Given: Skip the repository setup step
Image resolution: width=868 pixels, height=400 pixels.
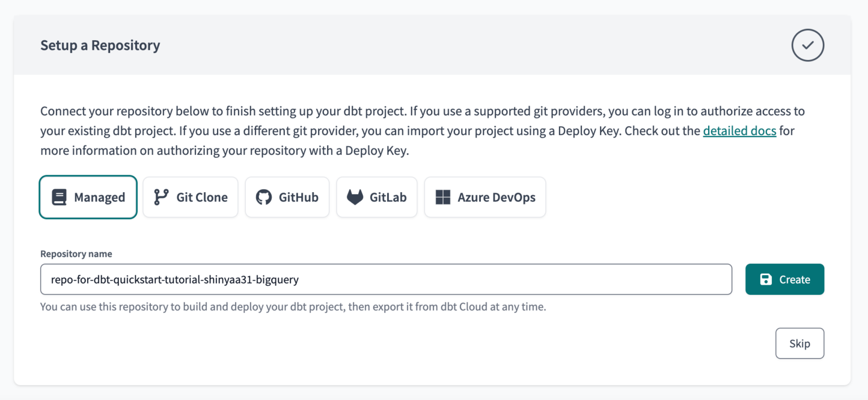Looking at the screenshot, I should coord(800,343).
